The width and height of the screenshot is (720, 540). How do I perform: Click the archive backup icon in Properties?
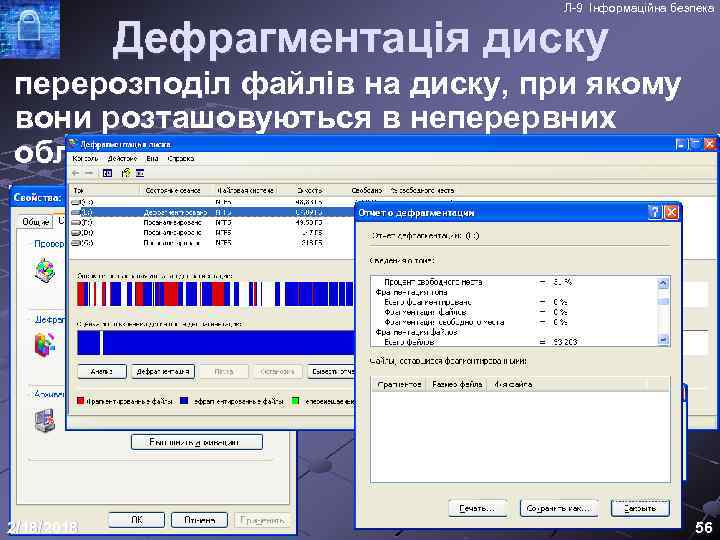click(x=45, y=419)
